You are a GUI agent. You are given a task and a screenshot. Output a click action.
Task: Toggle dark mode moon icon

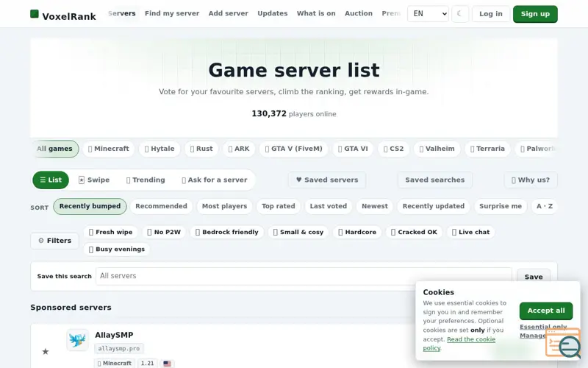[460, 14]
